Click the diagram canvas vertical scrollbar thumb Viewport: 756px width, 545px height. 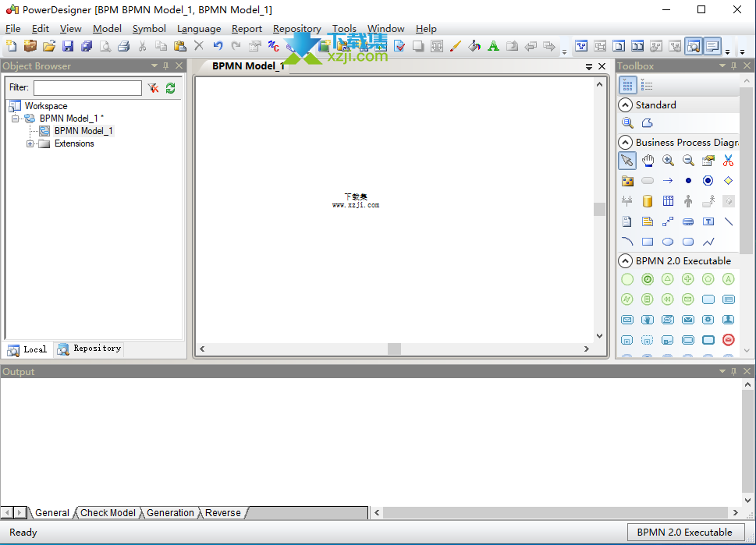coord(599,209)
